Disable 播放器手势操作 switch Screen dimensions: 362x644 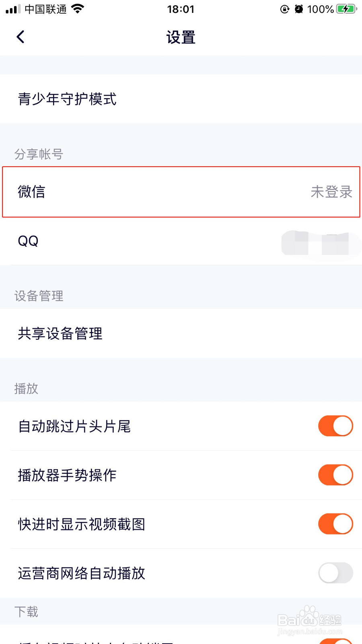(x=335, y=475)
